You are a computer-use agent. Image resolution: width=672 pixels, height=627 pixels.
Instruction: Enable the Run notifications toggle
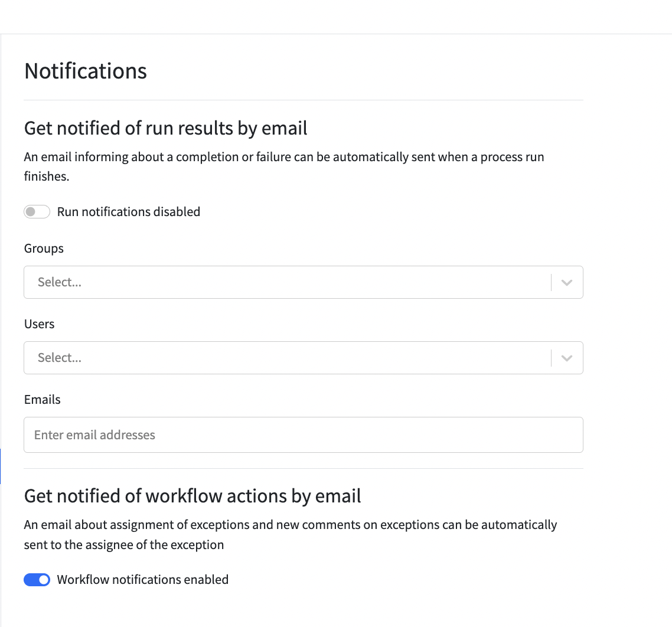coord(37,212)
